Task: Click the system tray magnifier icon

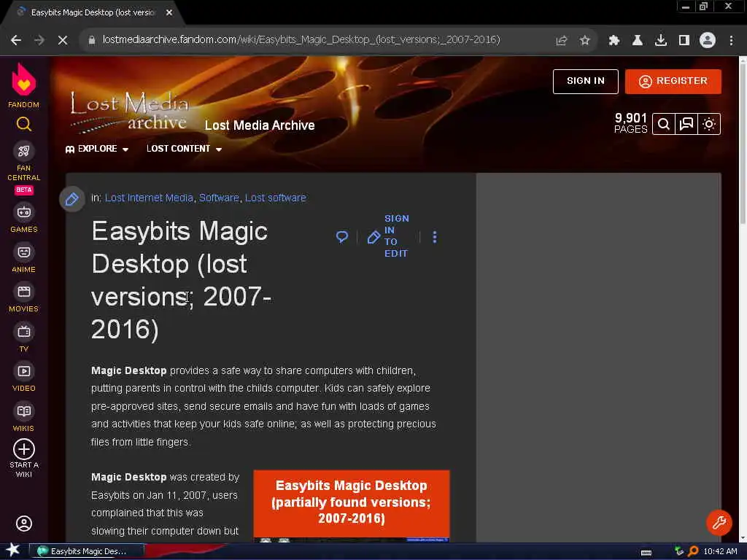Action: 693,551
